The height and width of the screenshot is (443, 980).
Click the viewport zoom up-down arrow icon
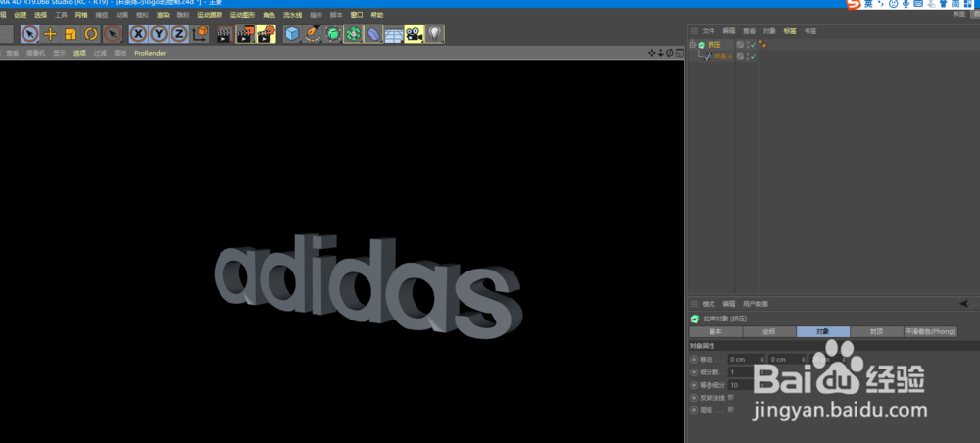(660, 53)
